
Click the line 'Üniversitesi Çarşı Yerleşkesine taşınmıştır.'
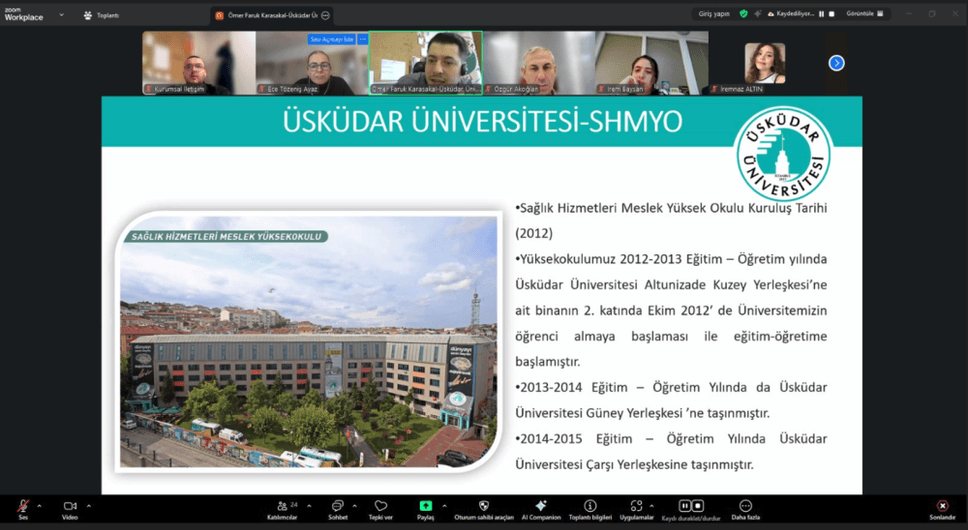[x=635, y=464]
